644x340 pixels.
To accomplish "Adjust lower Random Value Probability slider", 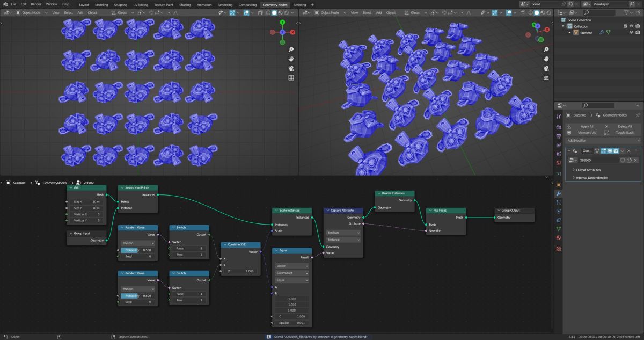I will pyautogui.click(x=137, y=296).
